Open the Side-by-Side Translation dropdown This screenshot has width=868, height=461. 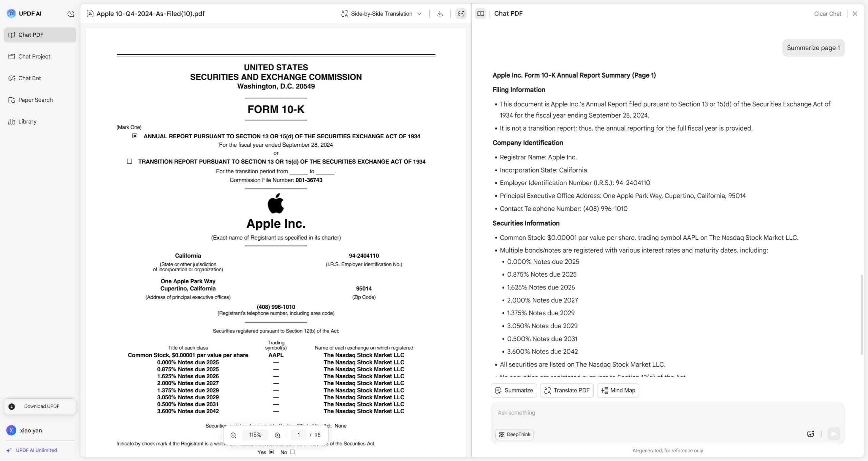381,14
